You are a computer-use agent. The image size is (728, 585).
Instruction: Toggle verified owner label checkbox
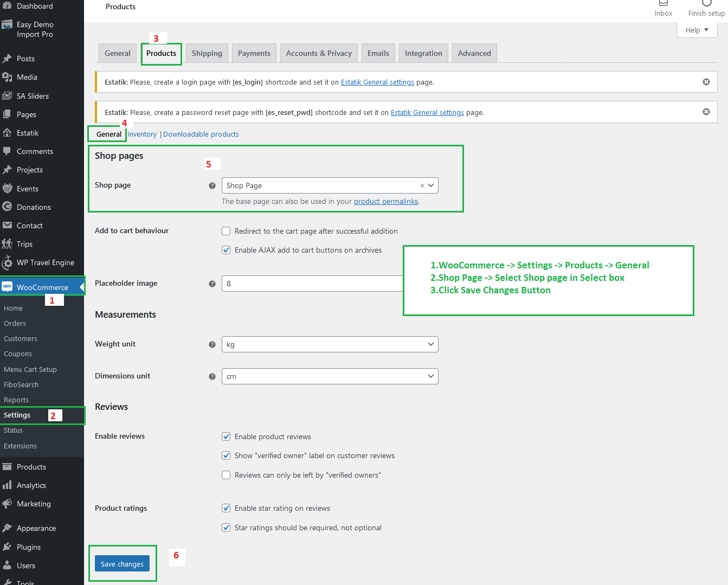(x=226, y=455)
